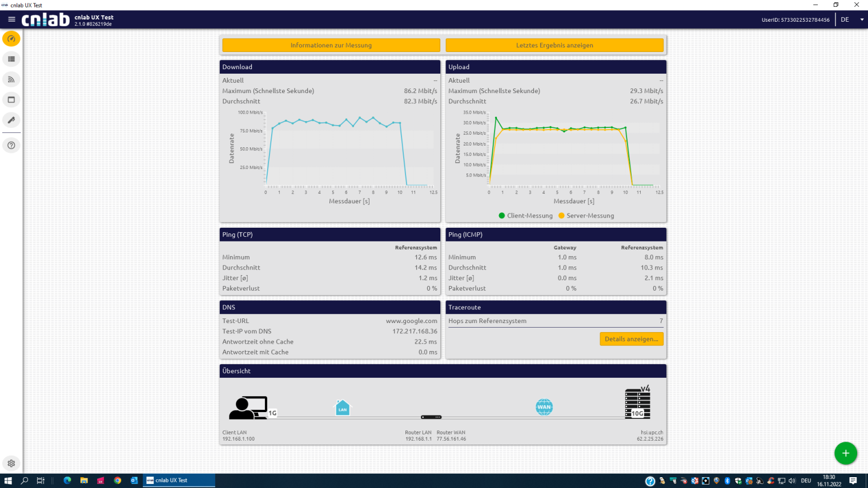Click the wireless signal icon in sidebar

11,79
